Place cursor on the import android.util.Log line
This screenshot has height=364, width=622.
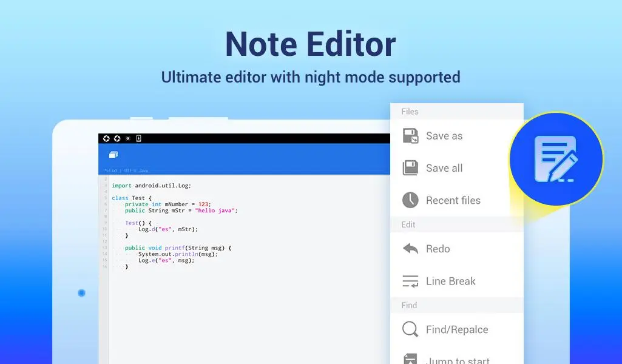click(x=151, y=186)
